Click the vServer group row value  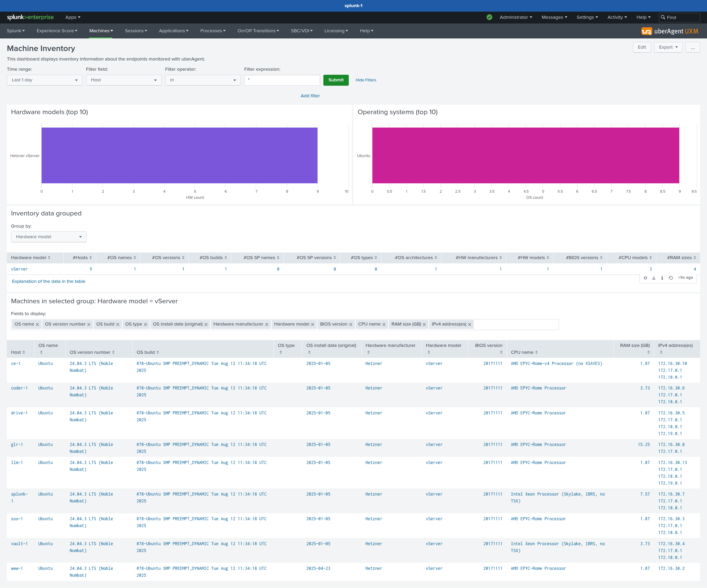(19, 269)
